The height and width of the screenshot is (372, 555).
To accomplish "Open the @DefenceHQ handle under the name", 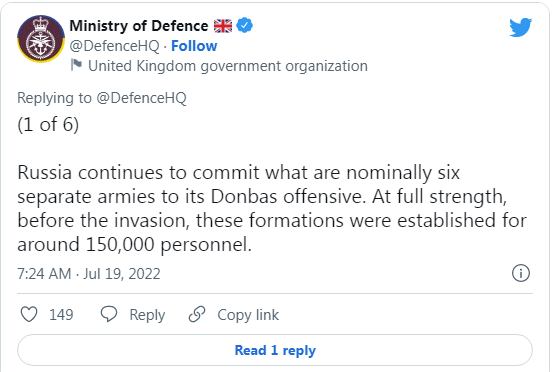I will click(114, 46).
